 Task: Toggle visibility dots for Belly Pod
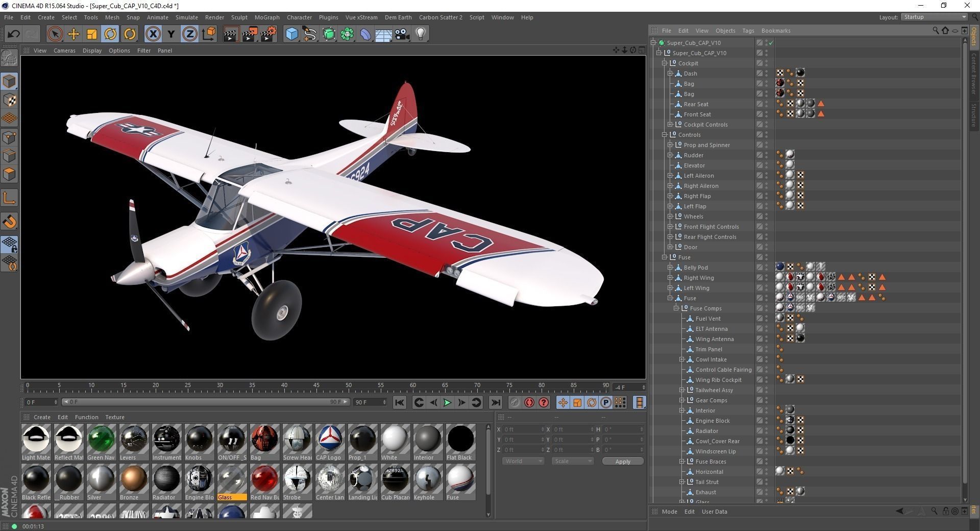pos(767,268)
